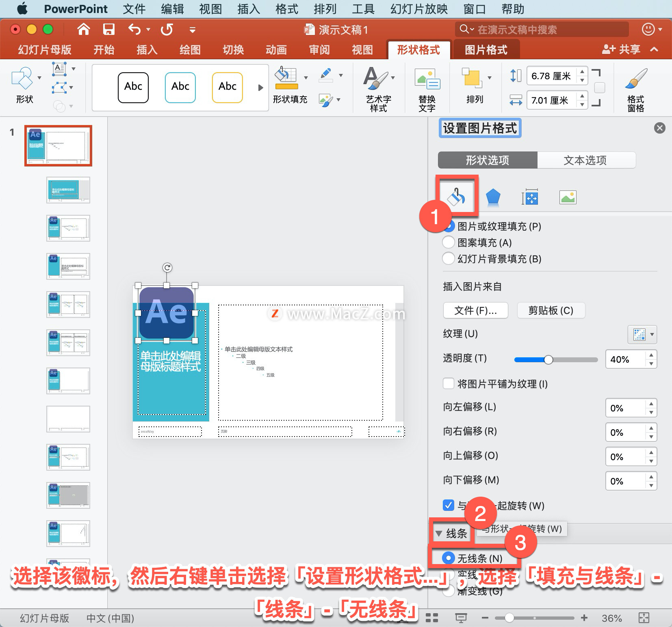Select 幻灯片背景填充 (B) radio button
The width and height of the screenshot is (672, 627).
(x=448, y=259)
